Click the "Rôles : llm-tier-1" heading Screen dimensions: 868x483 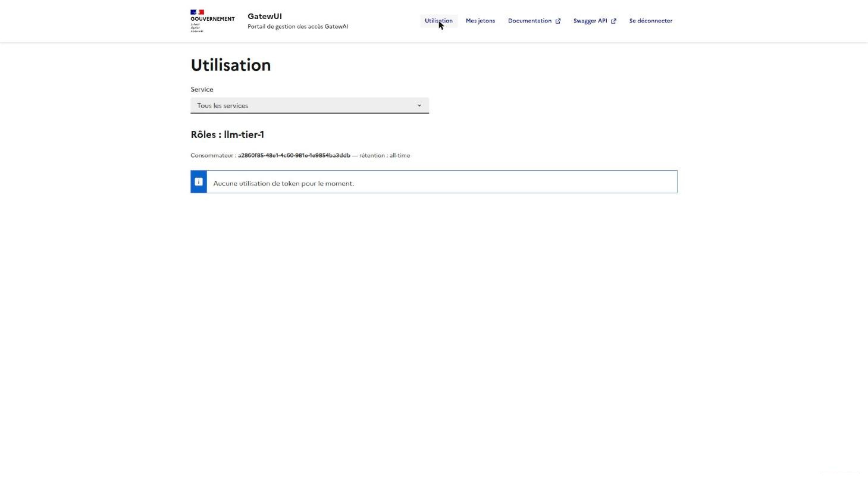pyautogui.click(x=227, y=134)
